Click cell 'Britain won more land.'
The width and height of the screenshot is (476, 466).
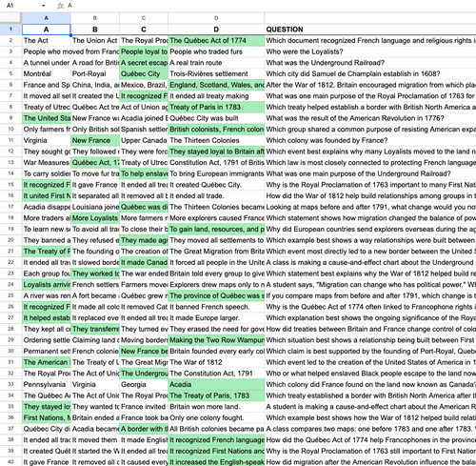[x=216, y=407]
